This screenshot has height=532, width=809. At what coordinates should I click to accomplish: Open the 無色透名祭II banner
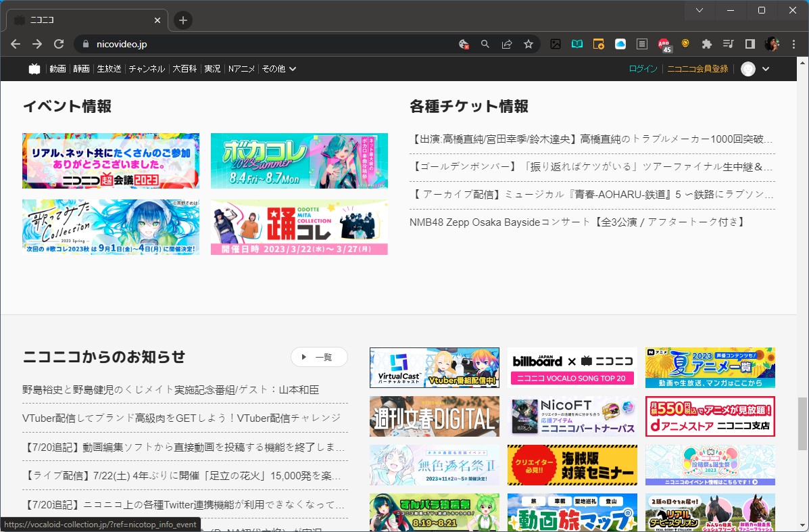click(x=435, y=465)
